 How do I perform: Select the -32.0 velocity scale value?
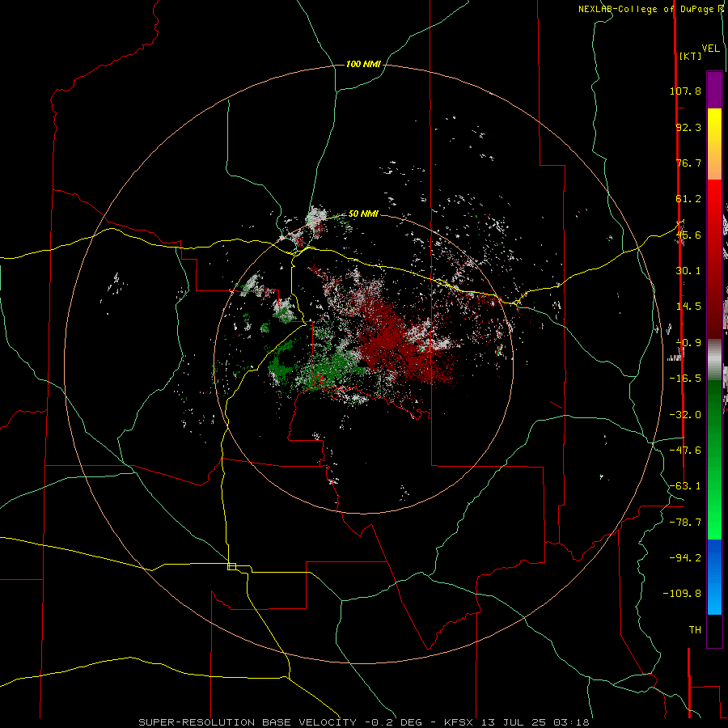pos(685,415)
